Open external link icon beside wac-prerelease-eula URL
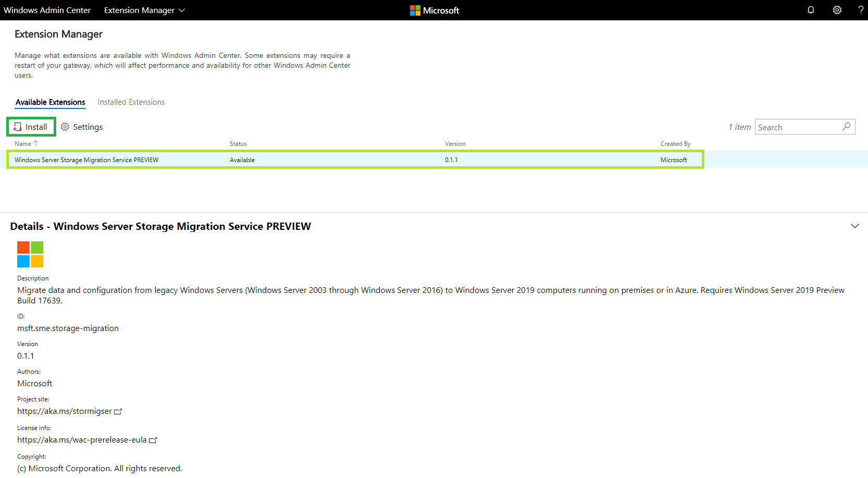868x478 pixels. pyautogui.click(x=153, y=440)
